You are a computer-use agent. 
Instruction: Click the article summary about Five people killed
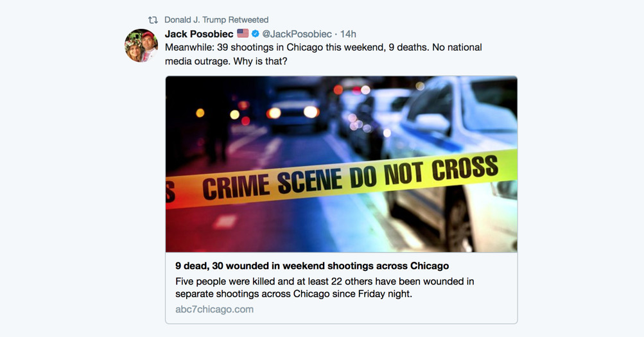coord(324,288)
